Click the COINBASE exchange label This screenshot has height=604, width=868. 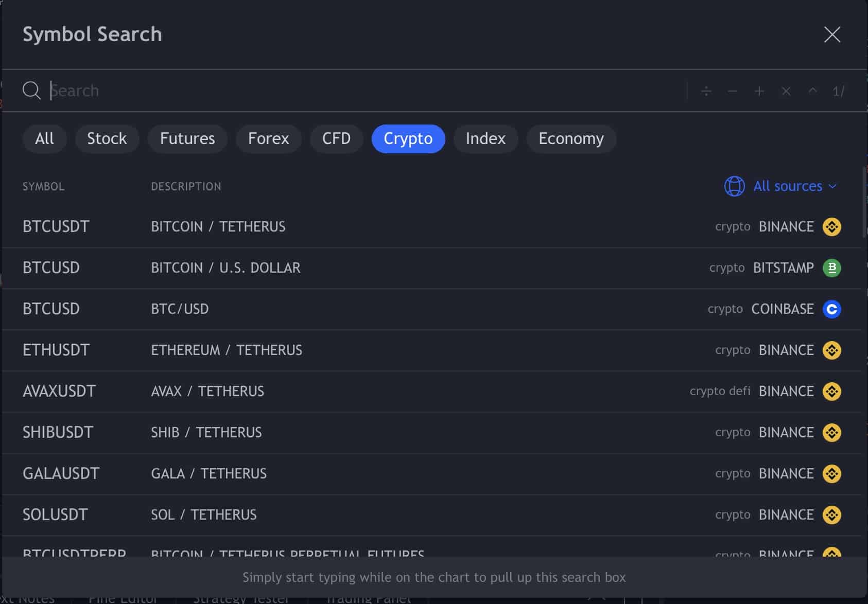coord(783,309)
